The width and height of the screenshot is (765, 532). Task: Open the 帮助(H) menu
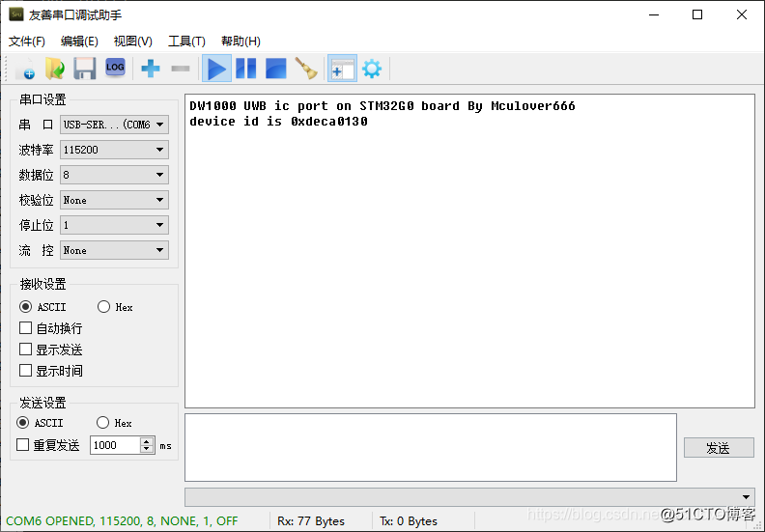tap(241, 42)
